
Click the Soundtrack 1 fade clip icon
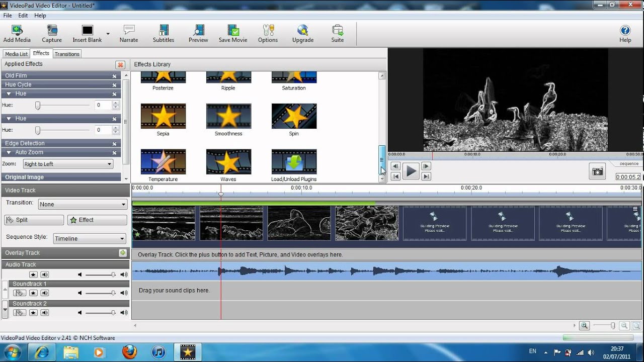[20, 293]
